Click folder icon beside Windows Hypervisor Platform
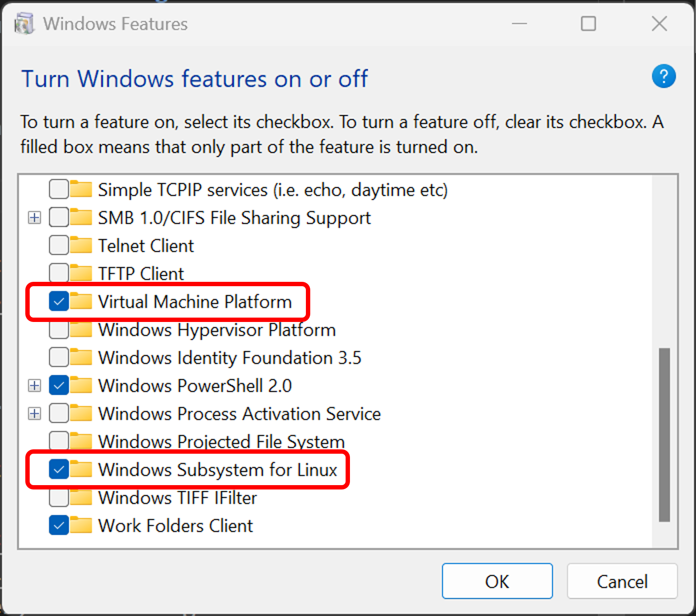The width and height of the screenshot is (696, 616). (81, 329)
